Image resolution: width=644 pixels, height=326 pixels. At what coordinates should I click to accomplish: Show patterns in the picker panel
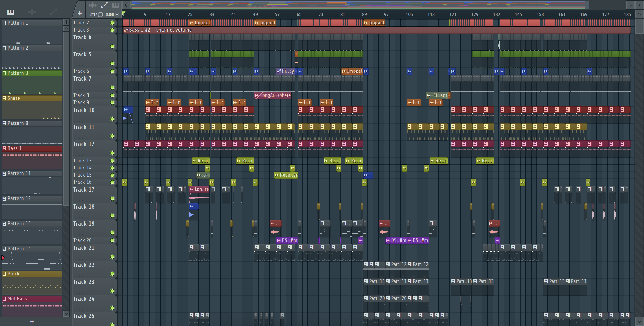click(x=11, y=12)
